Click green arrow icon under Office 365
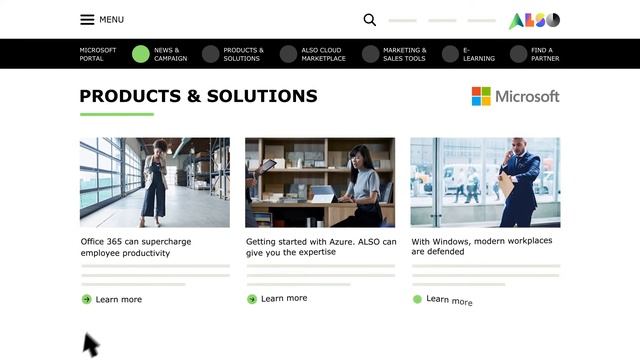640x360 pixels. (87, 299)
